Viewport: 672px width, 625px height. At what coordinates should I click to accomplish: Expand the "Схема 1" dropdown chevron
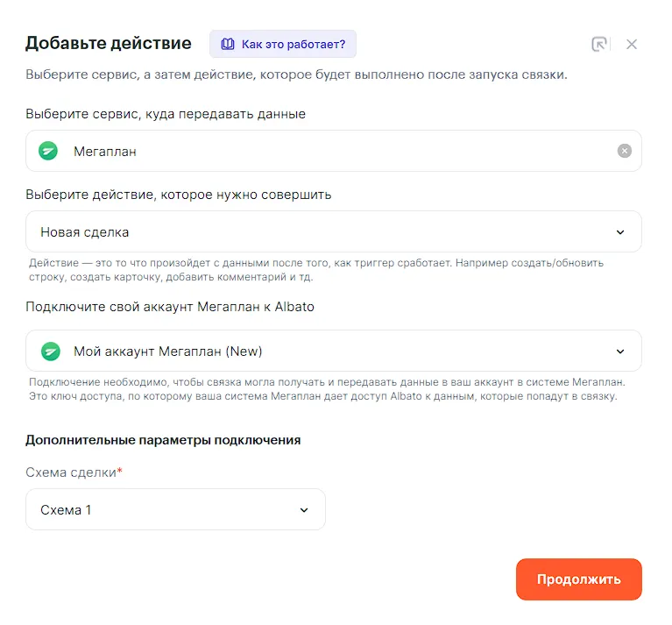pos(304,510)
